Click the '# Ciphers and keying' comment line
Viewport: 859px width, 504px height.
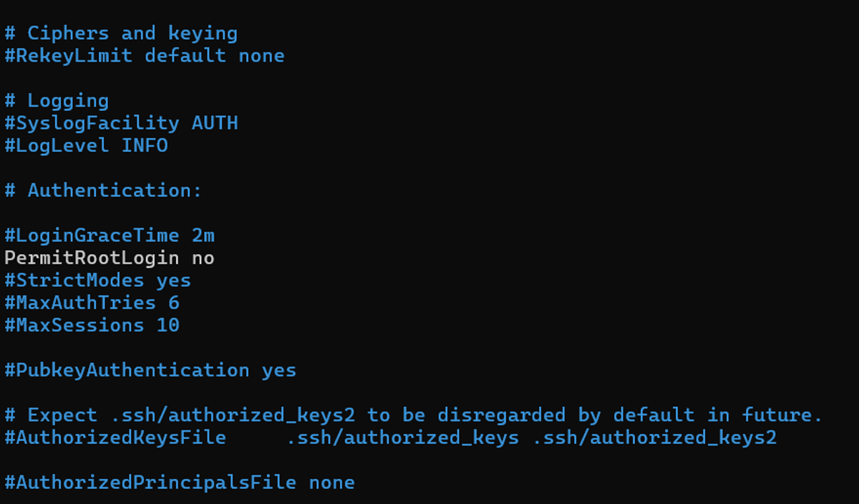pos(121,34)
